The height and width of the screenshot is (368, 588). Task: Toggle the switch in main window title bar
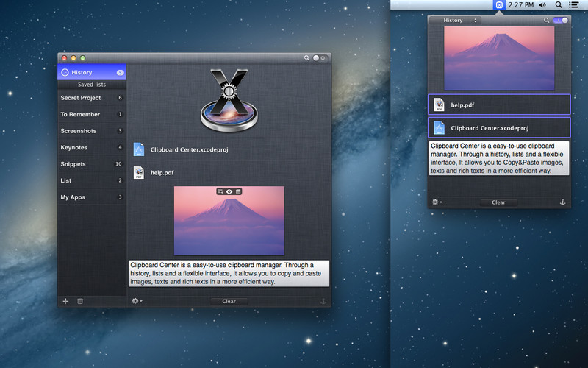click(x=320, y=57)
